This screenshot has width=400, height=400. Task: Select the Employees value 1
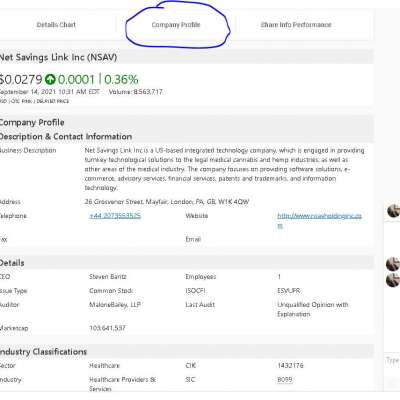tap(279, 277)
